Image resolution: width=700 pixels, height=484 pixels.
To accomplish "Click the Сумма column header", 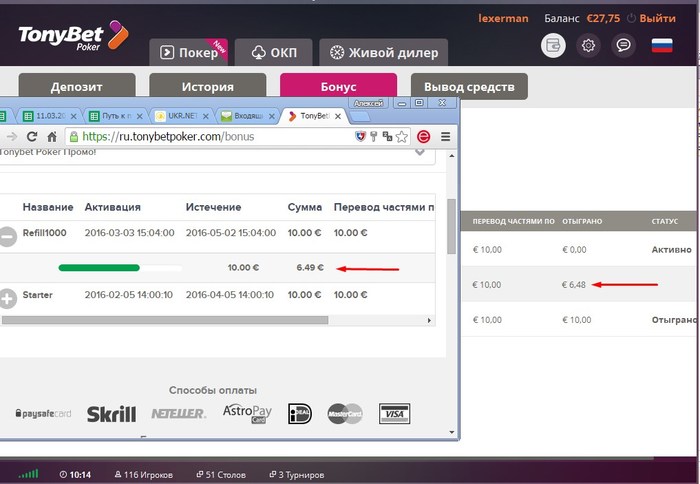I will [x=305, y=207].
